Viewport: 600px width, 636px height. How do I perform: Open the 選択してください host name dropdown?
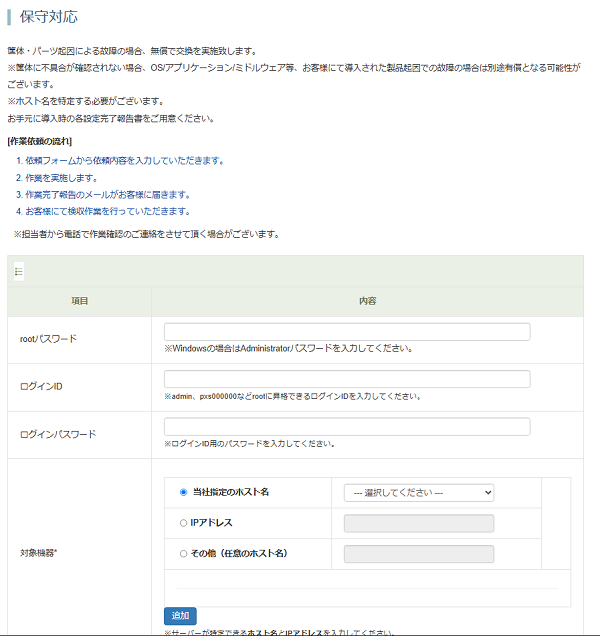[419, 493]
